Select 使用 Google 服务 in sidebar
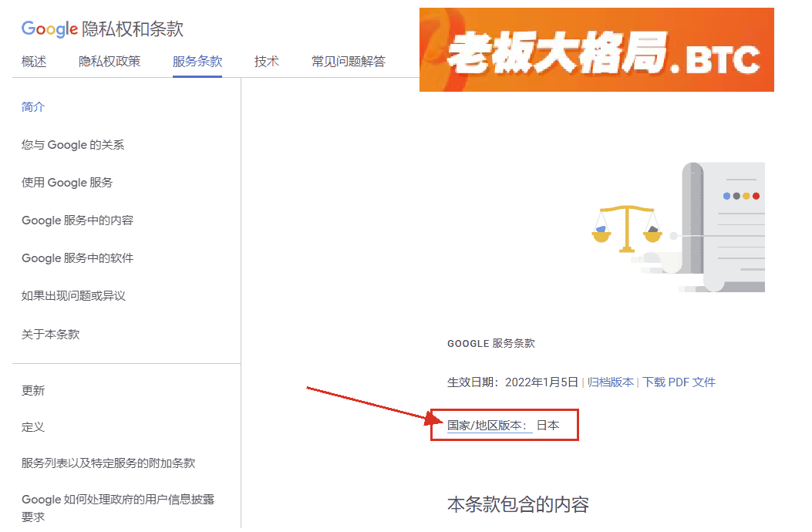The height and width of the screenshot is (532, 812). (67, 183)
